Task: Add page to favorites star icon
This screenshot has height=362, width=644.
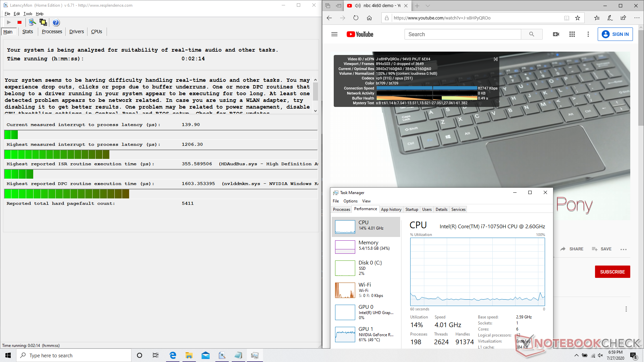Action: coord(578,18)
